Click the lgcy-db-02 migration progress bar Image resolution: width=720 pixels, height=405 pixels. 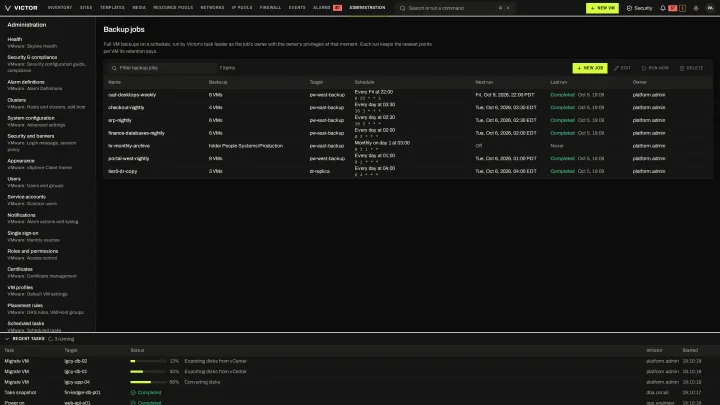coord(148,361)
